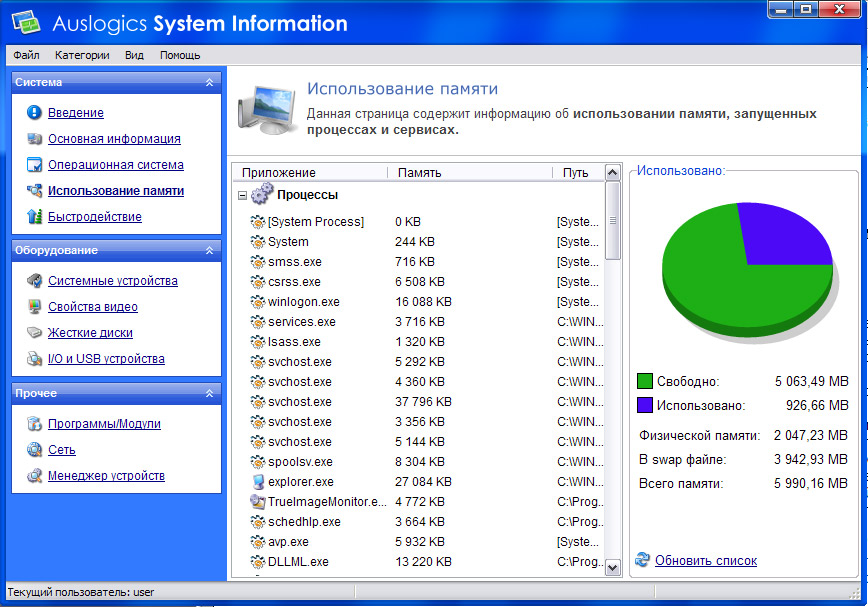
Task: Click the 27 084 KB memory value
Action: click(x=423, y=482)
